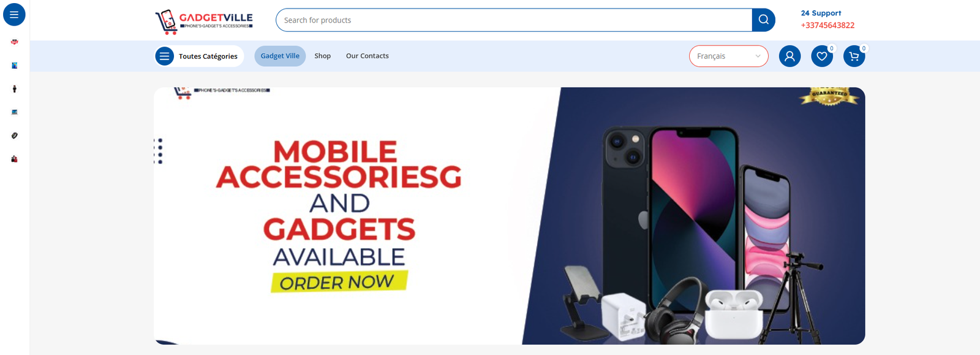Open the wishlist heart icon
Screen dimensions: 980x355
click(822, 56)
